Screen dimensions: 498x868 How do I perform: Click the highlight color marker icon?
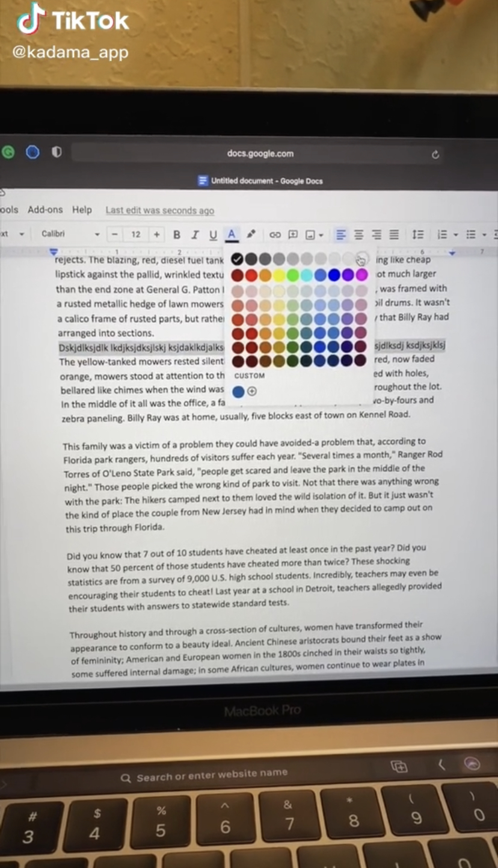click(x=251, y=234)
